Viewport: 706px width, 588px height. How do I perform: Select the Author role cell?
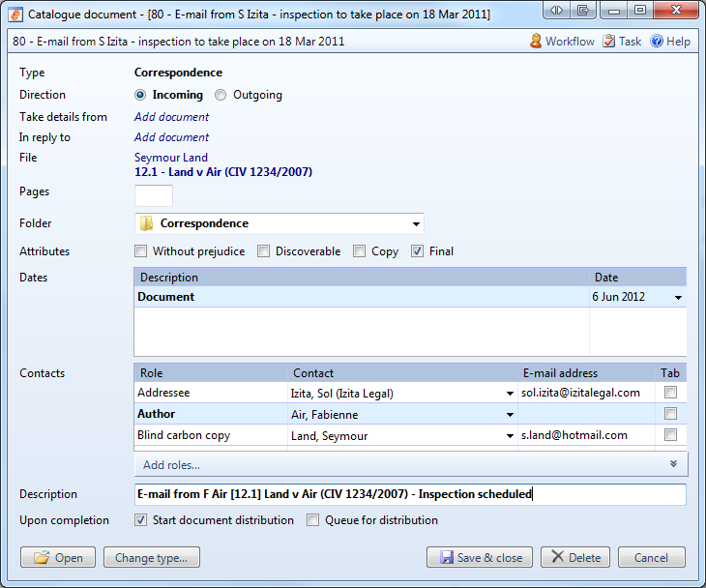click(x=211, y=414)
